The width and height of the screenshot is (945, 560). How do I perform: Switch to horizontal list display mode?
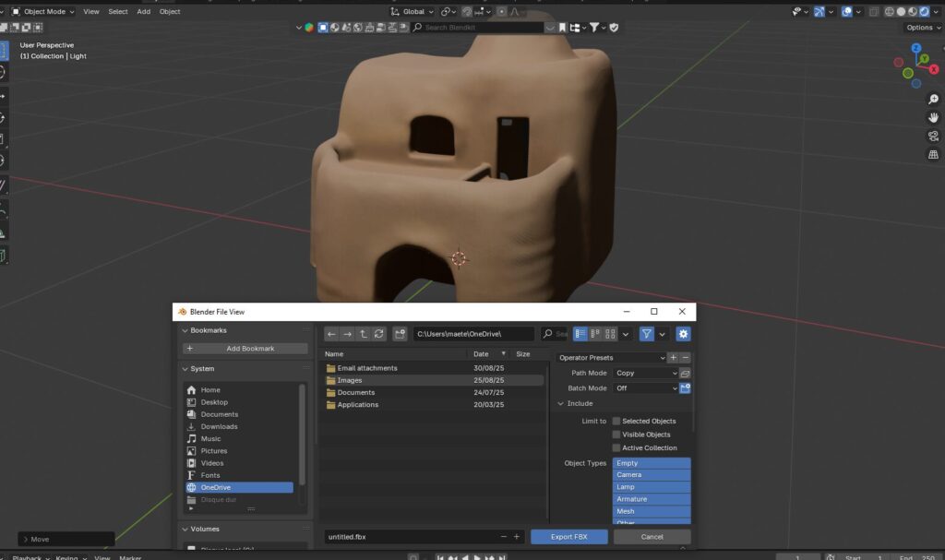click(x=595, y=334)
